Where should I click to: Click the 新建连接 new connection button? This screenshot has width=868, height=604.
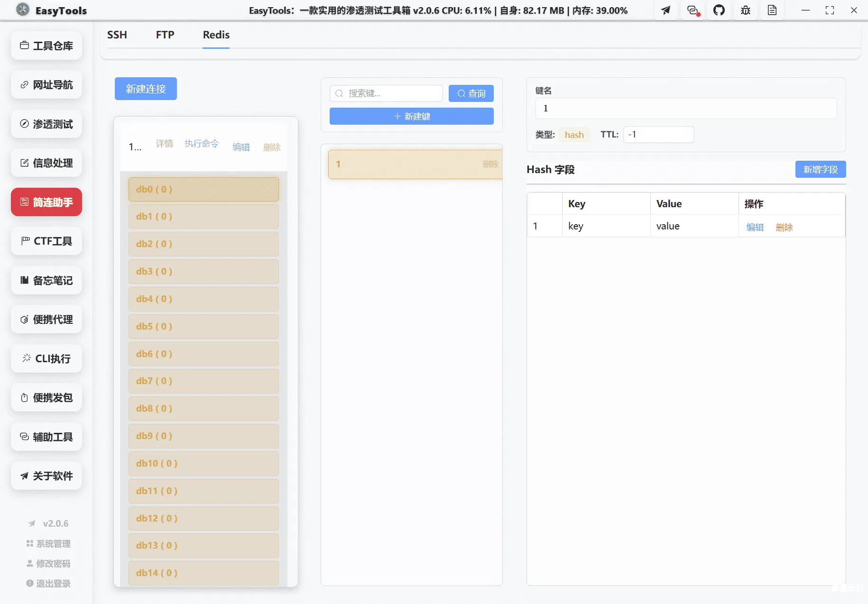(x=146, y=89)
